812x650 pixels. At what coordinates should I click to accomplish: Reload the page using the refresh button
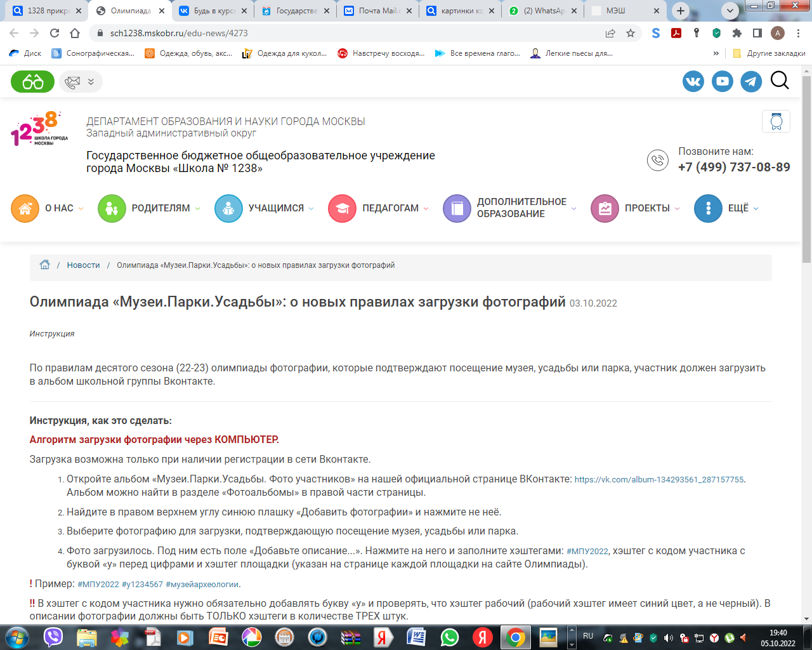click(55, 33)
